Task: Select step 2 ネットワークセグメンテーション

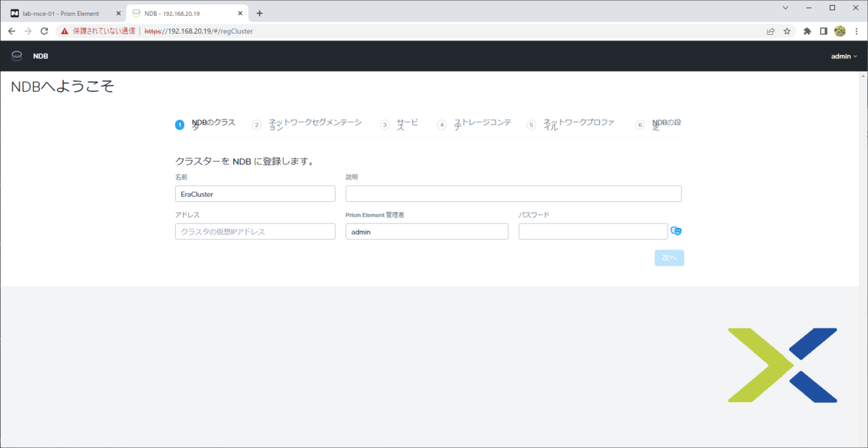Action: pyautogui.click(x=307, y=124)
